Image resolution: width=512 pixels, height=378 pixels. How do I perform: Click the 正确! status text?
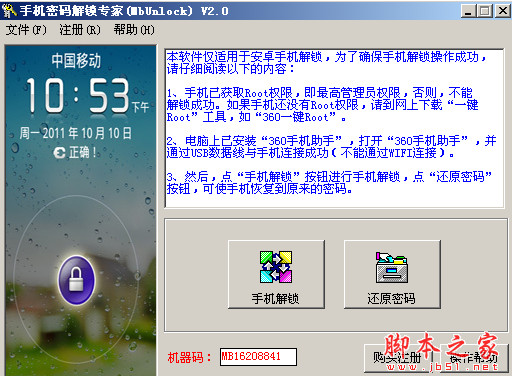75,153
